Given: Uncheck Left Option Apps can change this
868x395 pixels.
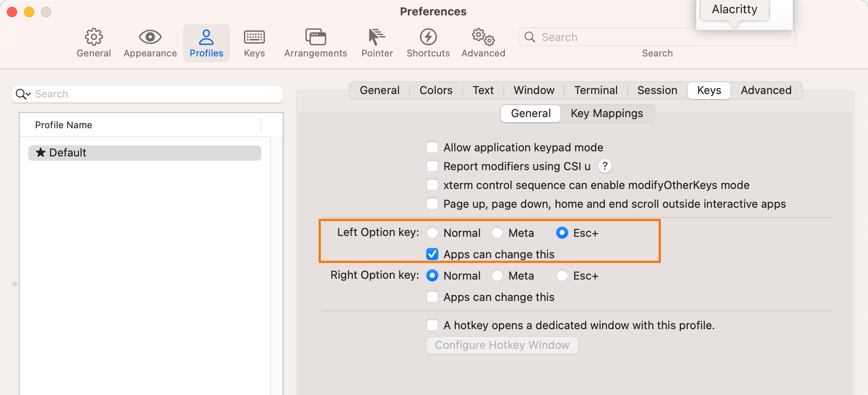Looking at the screenshot, I should (x=432, y=254).
